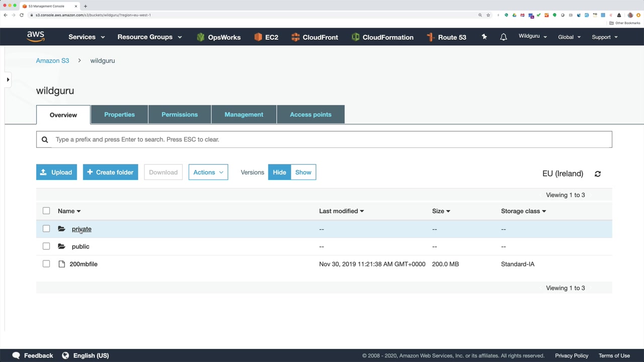Open the Actions dropdown
Image resolution: width=644 pixels, height=362 pixels.
pos(208,172)
